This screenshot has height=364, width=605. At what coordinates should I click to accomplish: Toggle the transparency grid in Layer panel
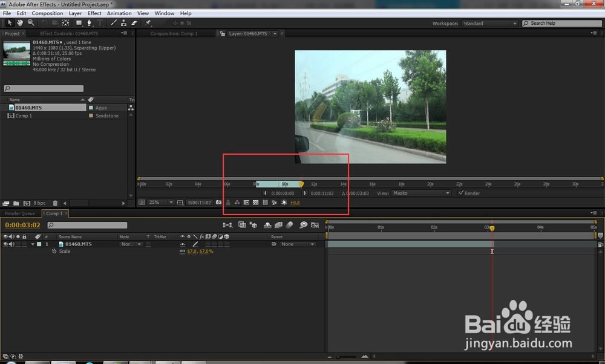pos(256,202)
